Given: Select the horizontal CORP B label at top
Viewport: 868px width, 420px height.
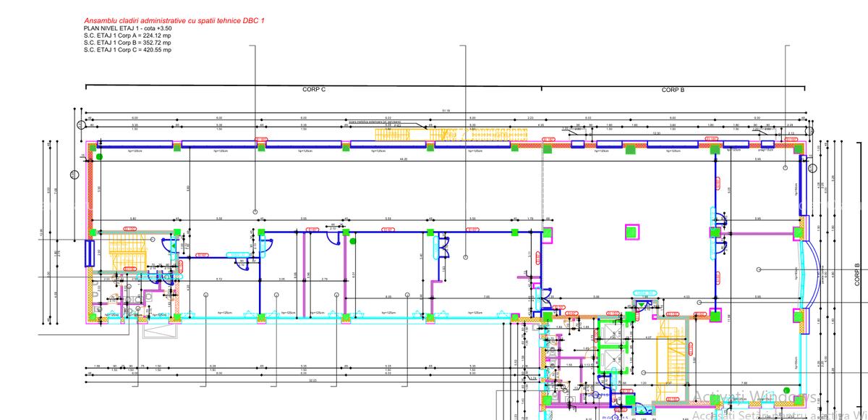Looking at the screenshot, I should click(673, 90).
